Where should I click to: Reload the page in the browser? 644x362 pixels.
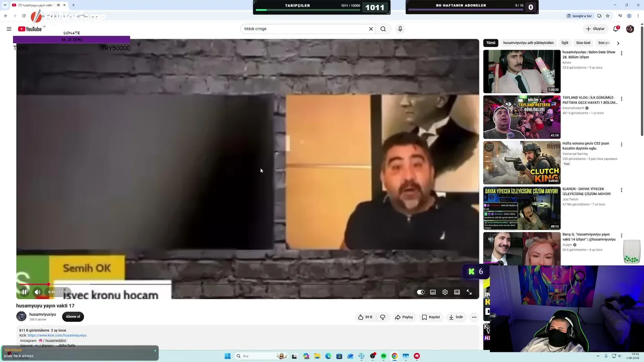tap(24, 16)
